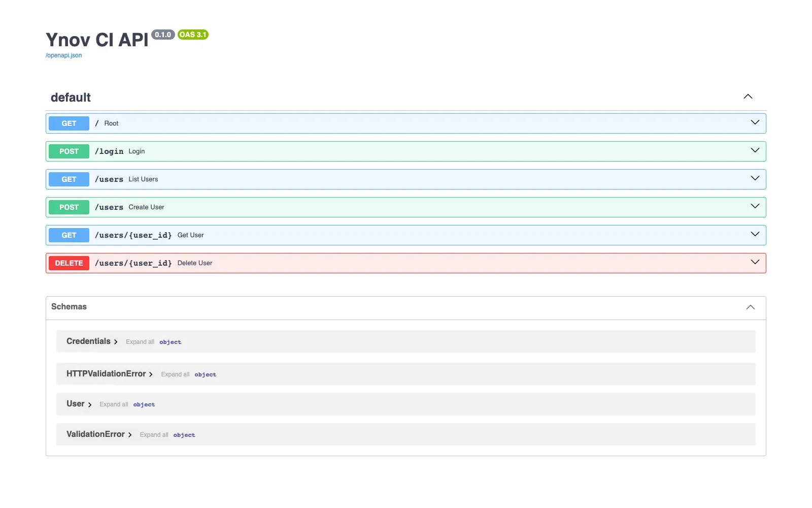Screen dimensions: 812x508
Task: Click the GET badge for Get User
Action: click(x=69, y=235)
